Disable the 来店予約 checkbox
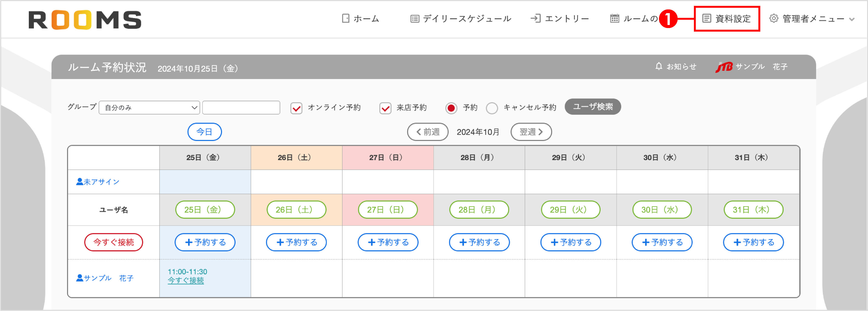 [385, 108]
